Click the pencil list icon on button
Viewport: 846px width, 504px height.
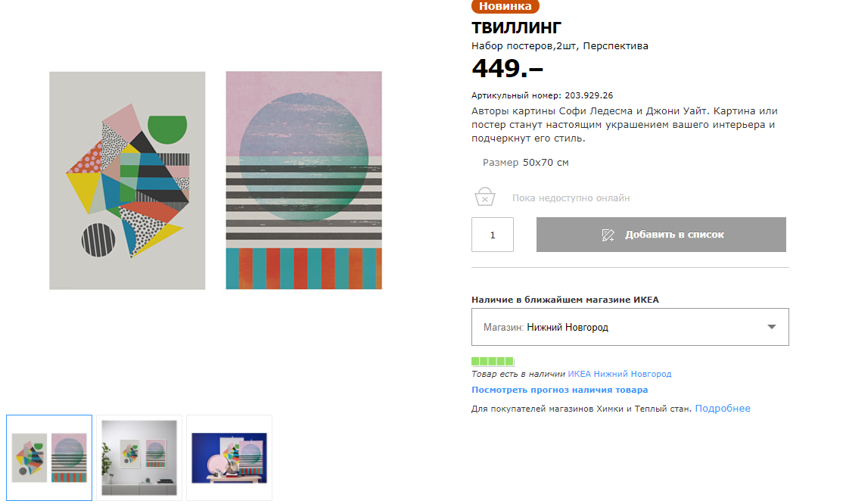pos(608,235)
